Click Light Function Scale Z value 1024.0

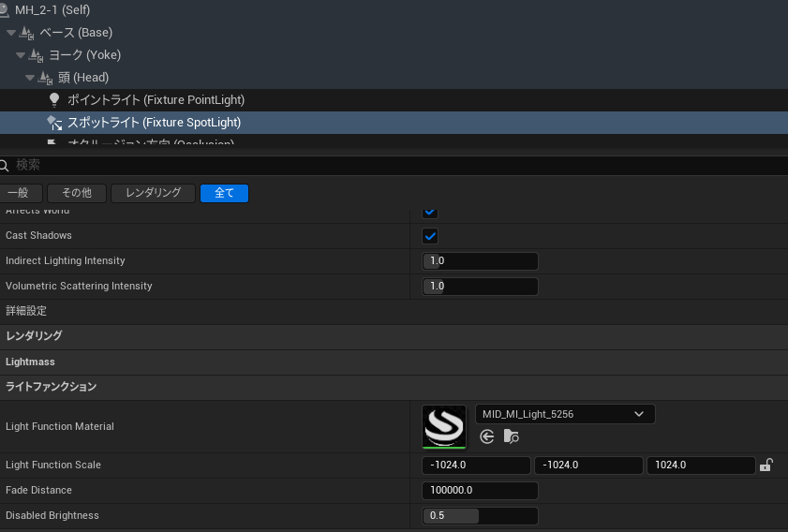(x=701, y=465)
